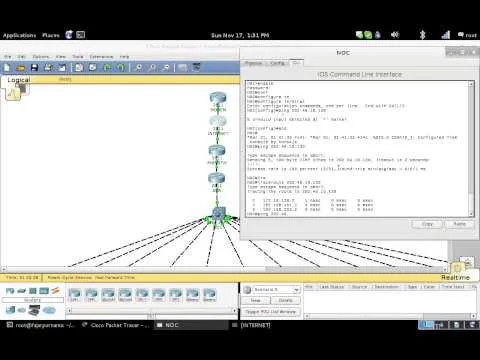Open the custom devices dialog icon

tap(196, 68)
